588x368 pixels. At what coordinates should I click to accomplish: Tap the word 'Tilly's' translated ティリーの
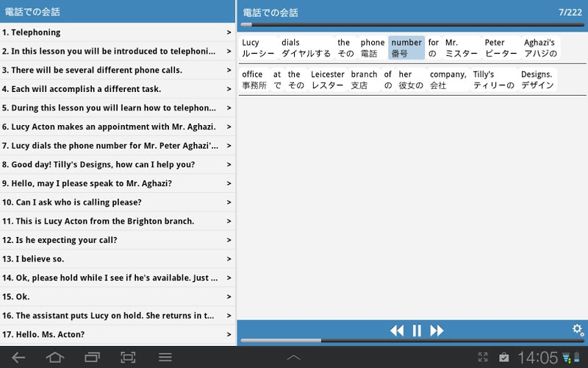click(x=493, y=79)
